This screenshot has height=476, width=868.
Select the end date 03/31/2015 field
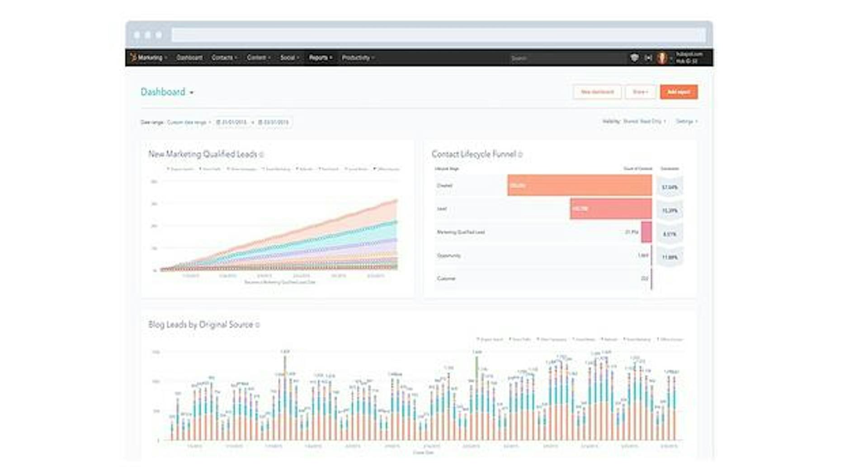274,122
